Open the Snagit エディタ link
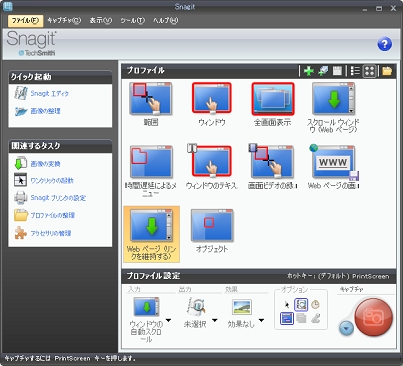The height and width of the screenshot is (366, 403). pos(49,94)
